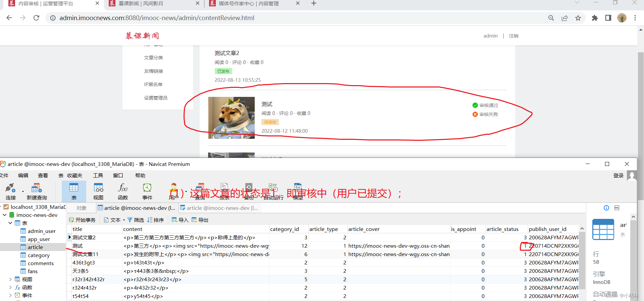Viewport: 644px width, 301px height.
Task: Click 排序 sort button
Action: point(155,220)
